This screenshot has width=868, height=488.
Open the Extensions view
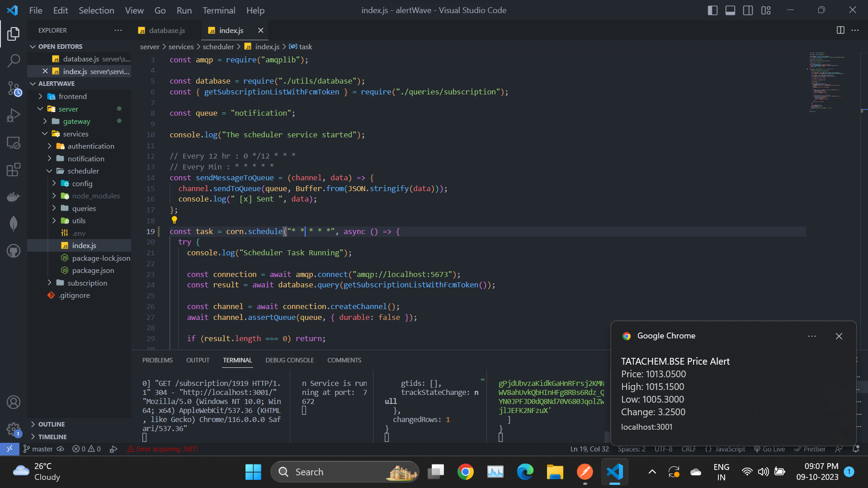pyautogui.click(x=14, y=170)
